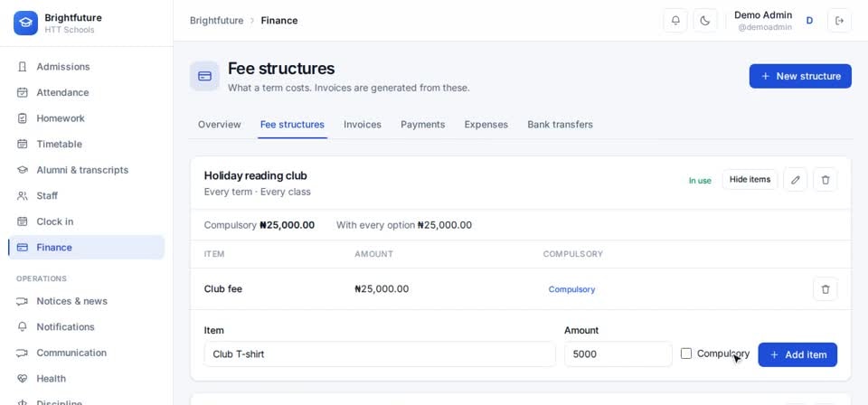Go to the Overview tab

pyautogui.click(x=219, y=125)
